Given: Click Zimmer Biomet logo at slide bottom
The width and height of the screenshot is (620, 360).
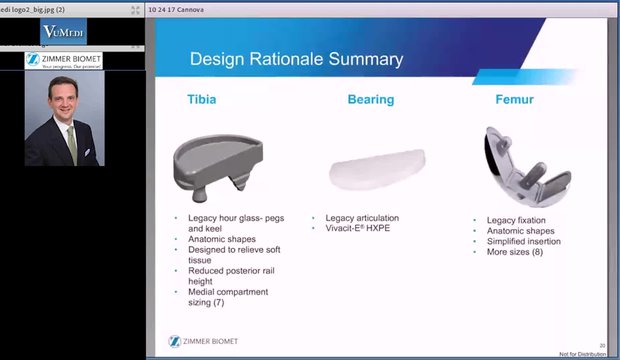Looking at the screenshot, I should [x=203, y=341].
